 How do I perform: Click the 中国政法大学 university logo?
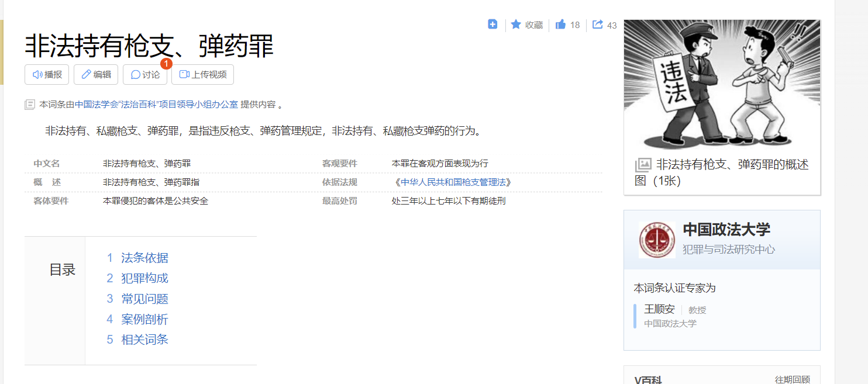[x=657, y=240]
